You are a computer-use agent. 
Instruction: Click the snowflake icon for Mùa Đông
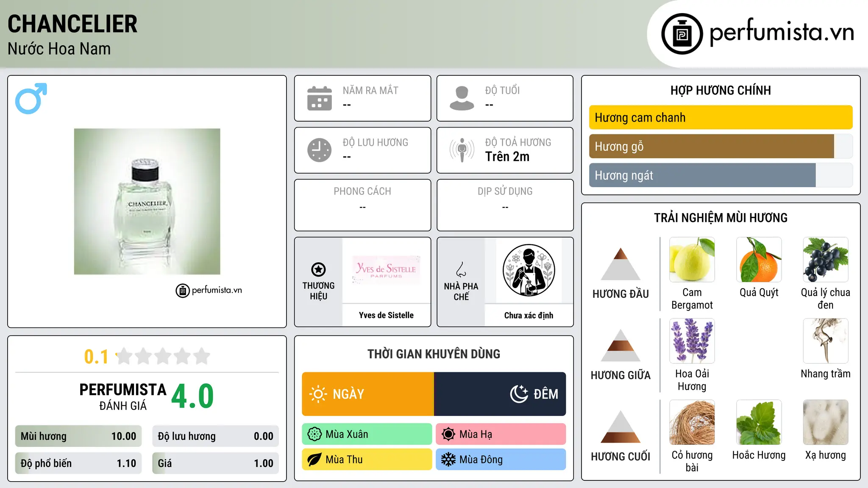pos(448,460)
